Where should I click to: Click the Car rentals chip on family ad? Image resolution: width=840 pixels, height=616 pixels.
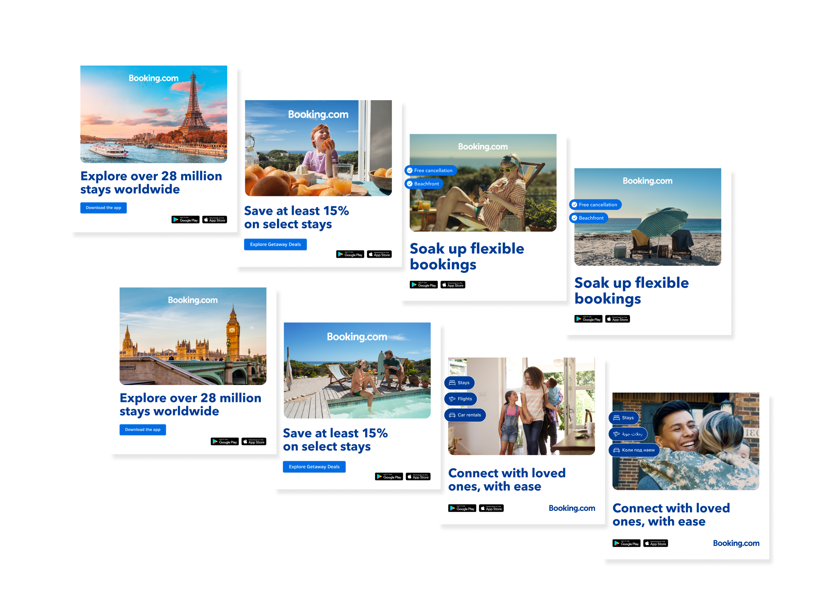click(x=465, y=415)
